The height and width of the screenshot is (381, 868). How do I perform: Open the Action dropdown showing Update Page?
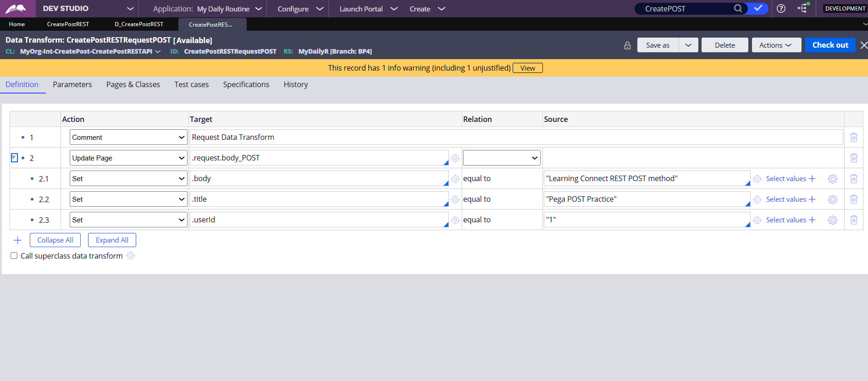click(128, 158)
